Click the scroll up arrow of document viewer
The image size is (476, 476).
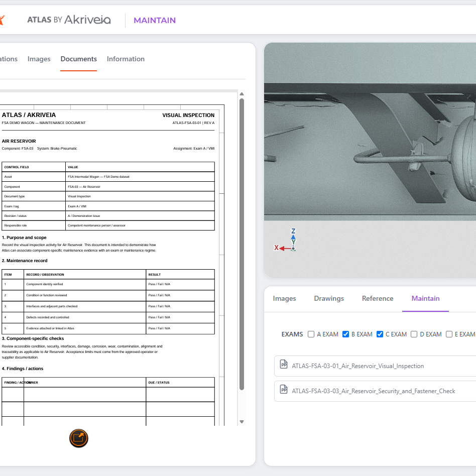[x=242, y=94]
